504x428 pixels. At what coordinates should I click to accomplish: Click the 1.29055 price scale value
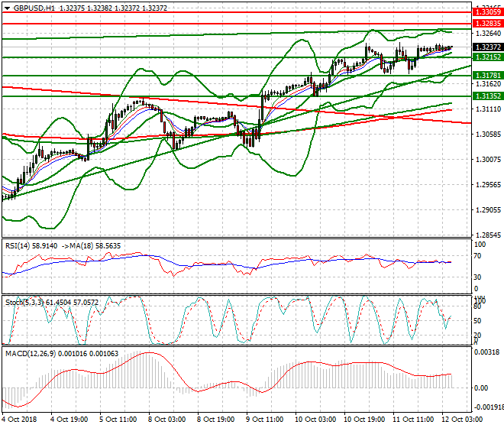point(488,210)
